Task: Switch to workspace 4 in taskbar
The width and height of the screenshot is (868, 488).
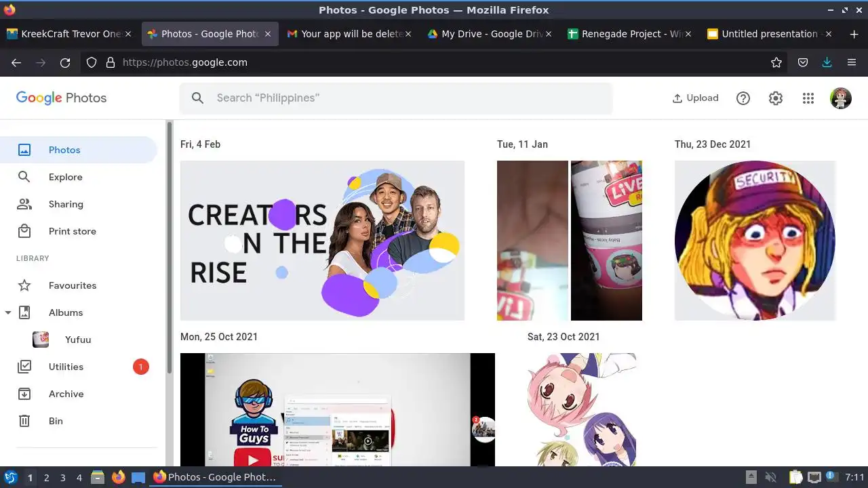Action: (x=79, y=478)
